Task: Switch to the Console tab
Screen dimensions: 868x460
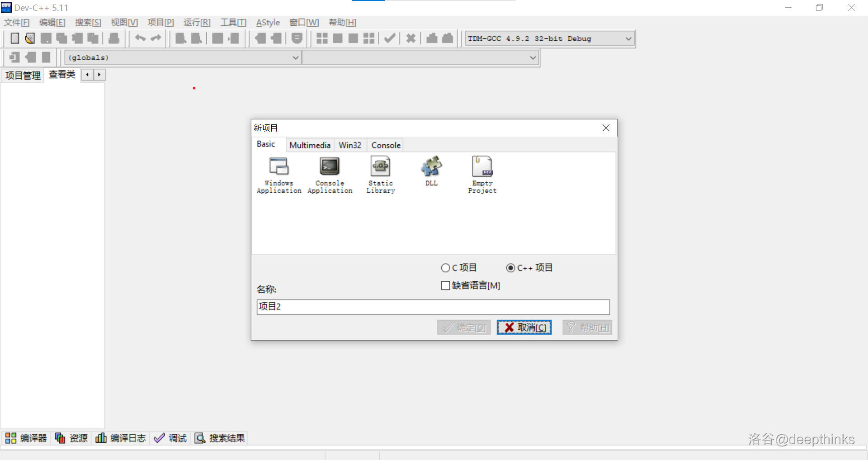Action: (386, 145)
